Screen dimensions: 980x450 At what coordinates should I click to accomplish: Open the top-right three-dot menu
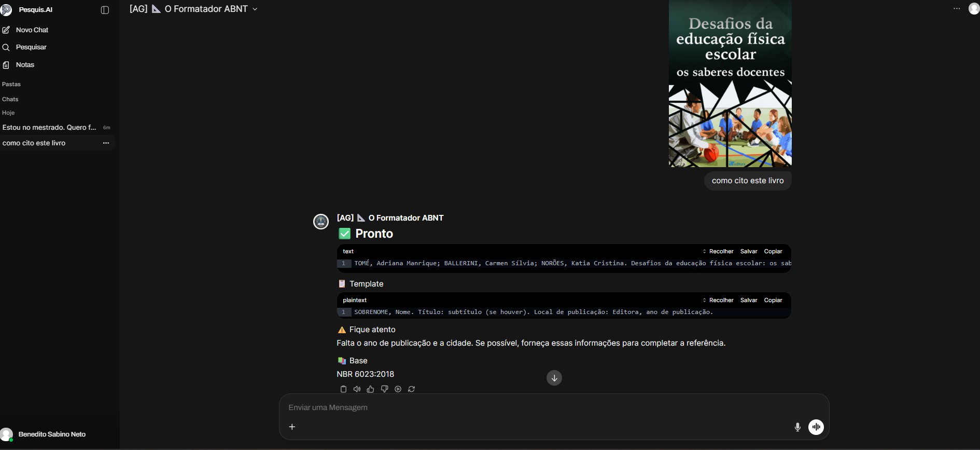tap(957, 8)
